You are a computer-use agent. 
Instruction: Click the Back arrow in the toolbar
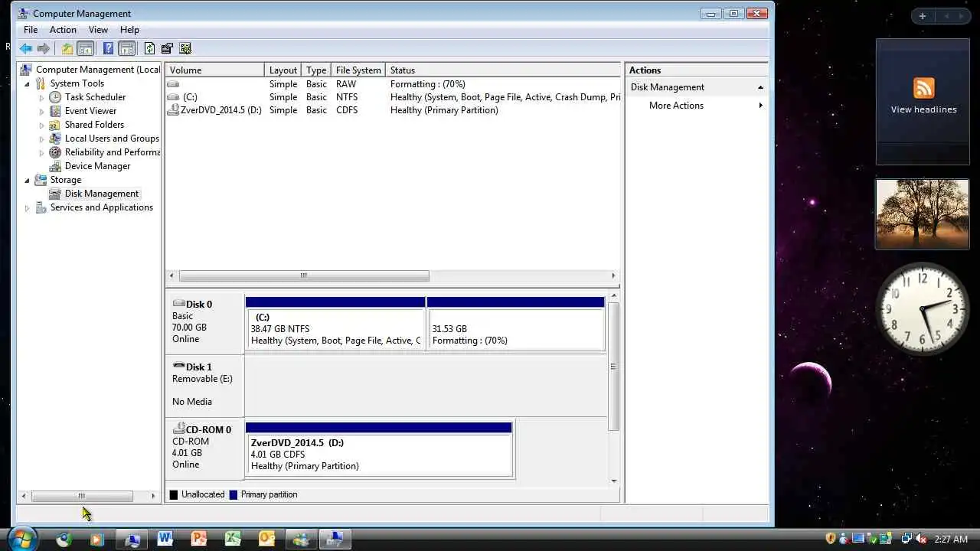pos(26,48)
